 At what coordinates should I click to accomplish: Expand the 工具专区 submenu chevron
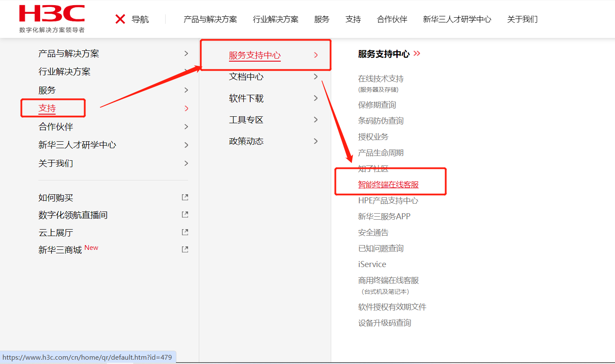[x=316, y=120]
